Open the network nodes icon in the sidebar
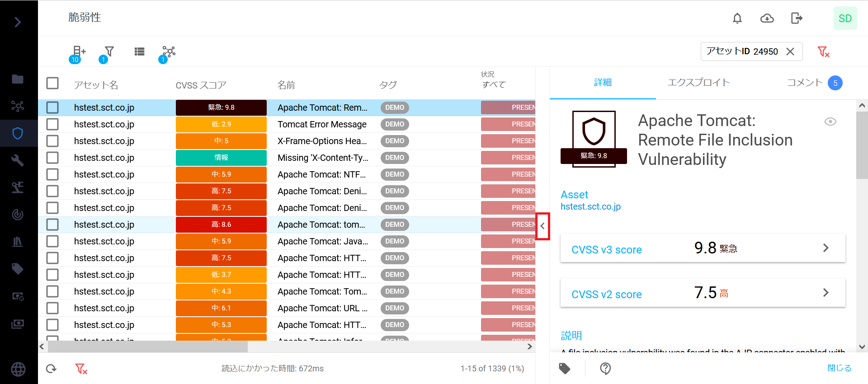Image resolution: width=868 pixels, height=384 pixels. 18,106
